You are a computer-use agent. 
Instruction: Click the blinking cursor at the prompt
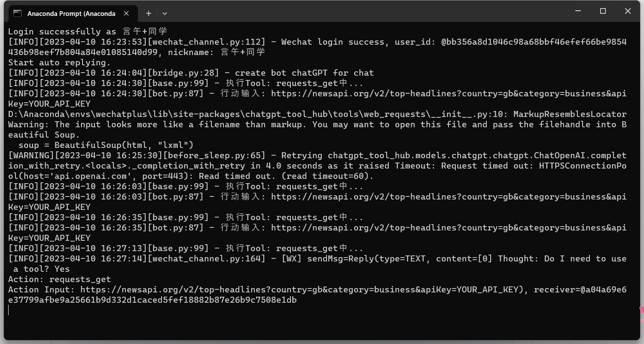[8, 310]
